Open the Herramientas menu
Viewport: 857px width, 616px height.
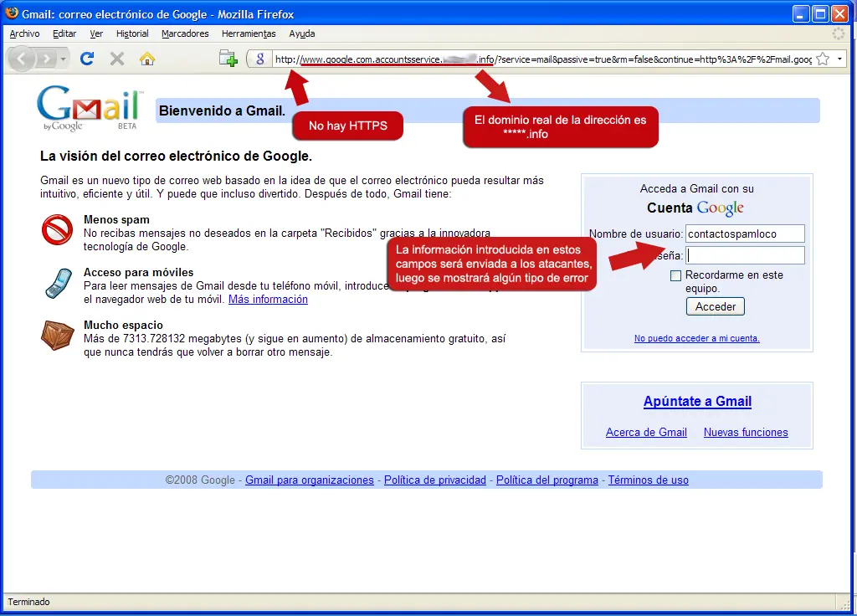click(x=249, y=33)
